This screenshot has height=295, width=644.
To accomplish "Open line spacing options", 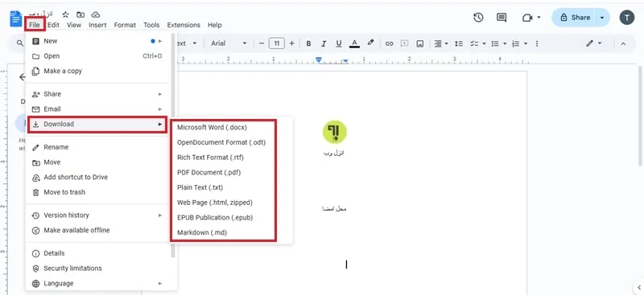I will pos(459,43).
